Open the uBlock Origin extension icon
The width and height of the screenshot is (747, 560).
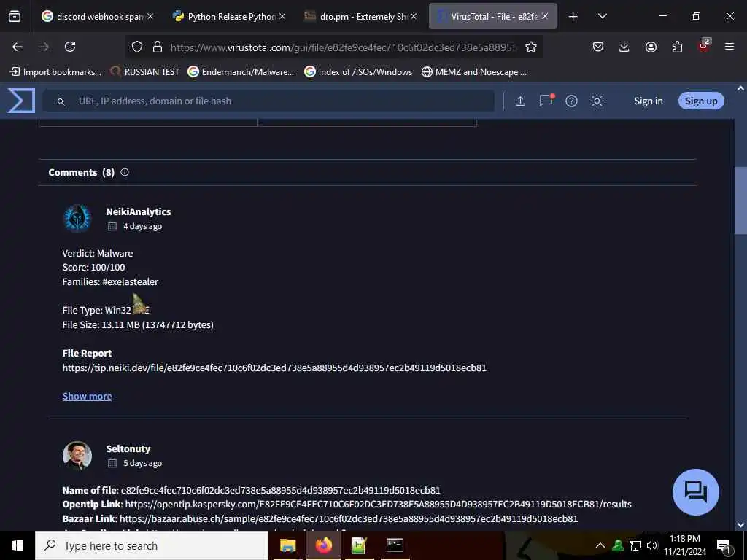(704, 46)
